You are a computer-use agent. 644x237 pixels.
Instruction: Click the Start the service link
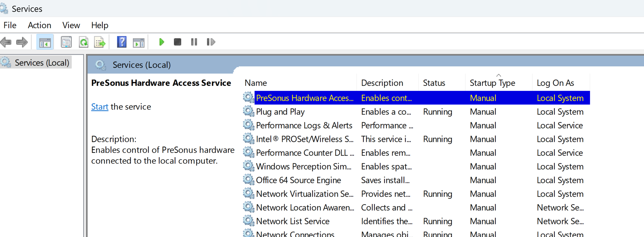tap(99, 107)
